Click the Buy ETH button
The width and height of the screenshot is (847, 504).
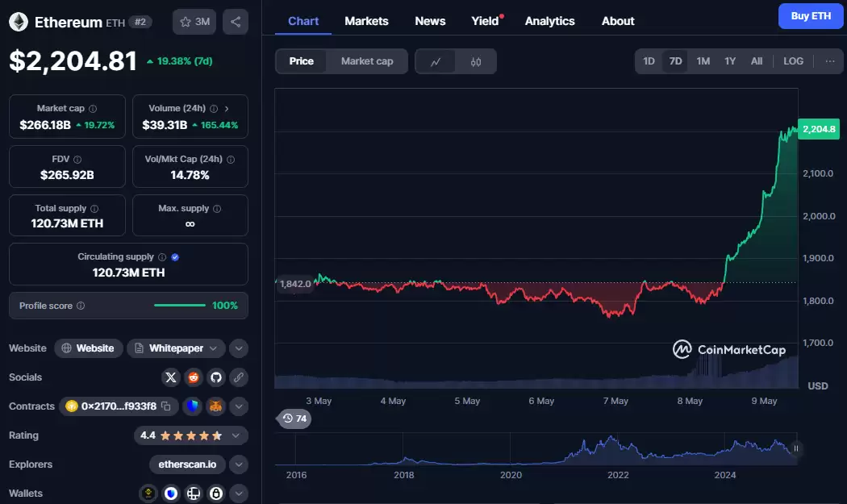(811, 16)
